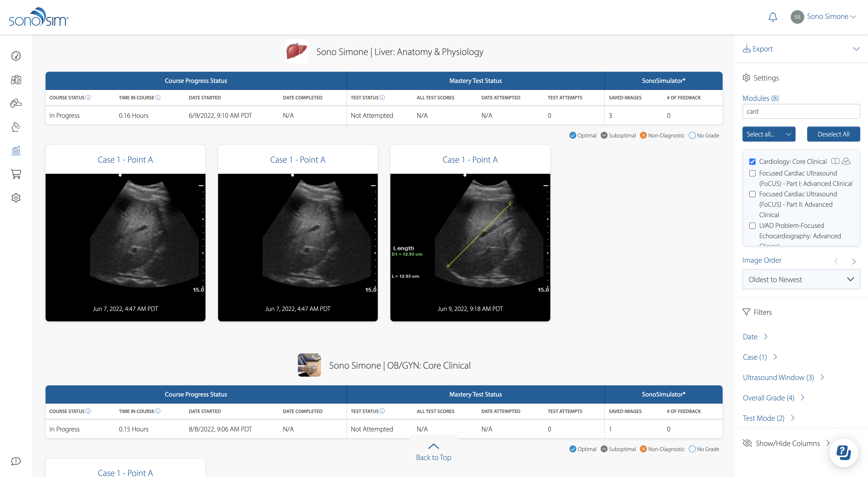Uncheck Cardiology: Core Clinical module
Image resolution: width=868 pixels, height=477 pixels.
click(x=752, y=161)
